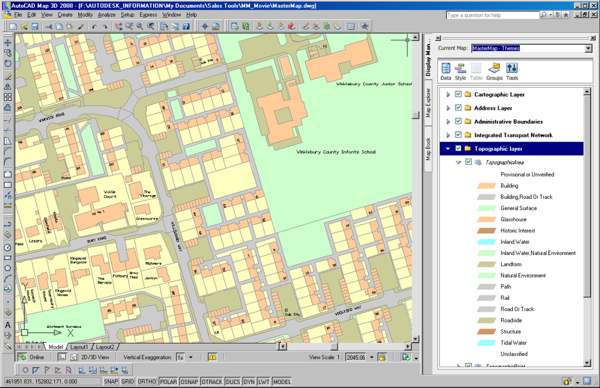The height and width of the screenshot is (388, 600).
Task: Toggle the DYN button in status bar
Action: pyautogui.click(x=249, y=381)
